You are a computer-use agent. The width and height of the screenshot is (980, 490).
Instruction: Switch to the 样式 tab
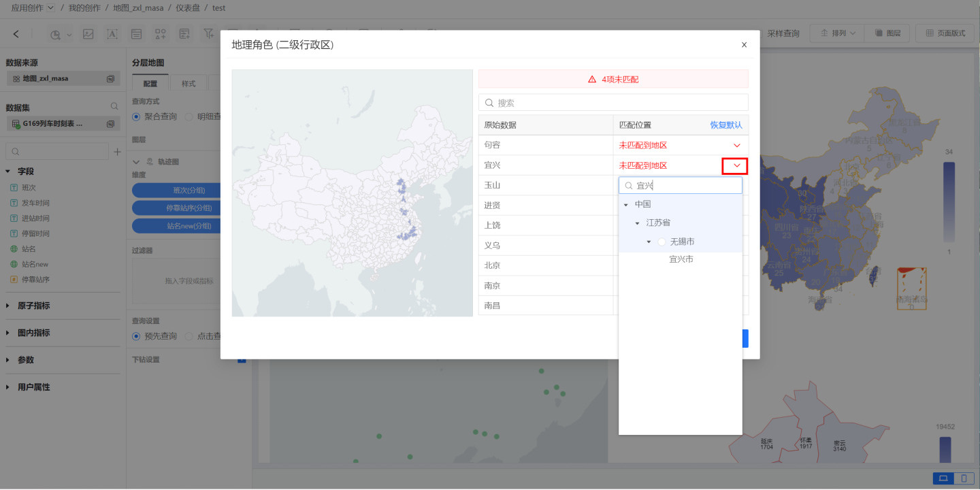[x=189, y=84]
